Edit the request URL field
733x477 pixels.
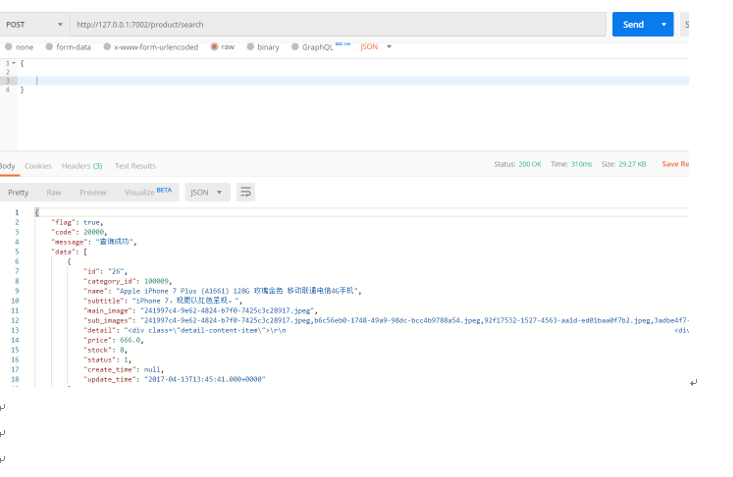click(x=338, y=24)
